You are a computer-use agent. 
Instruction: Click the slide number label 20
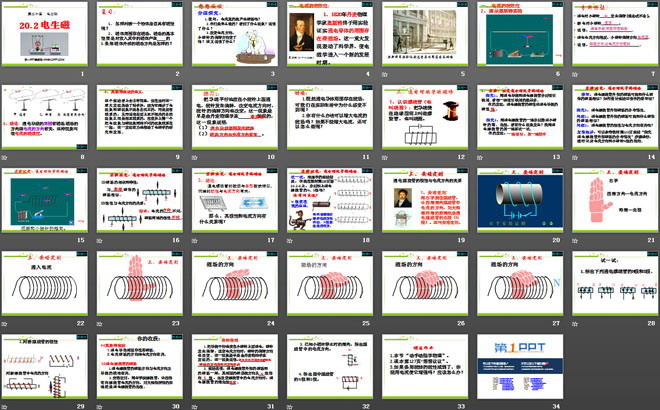click(x=556, y=240)
